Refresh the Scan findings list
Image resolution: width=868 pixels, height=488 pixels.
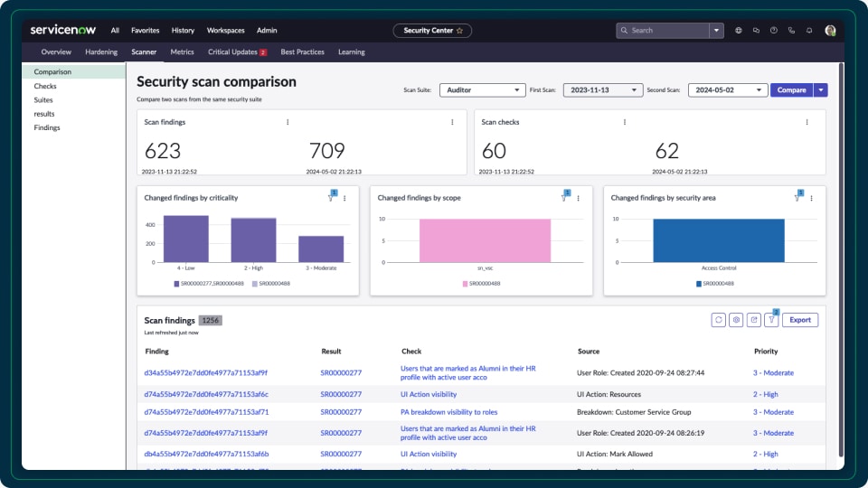tap(719, 320)
